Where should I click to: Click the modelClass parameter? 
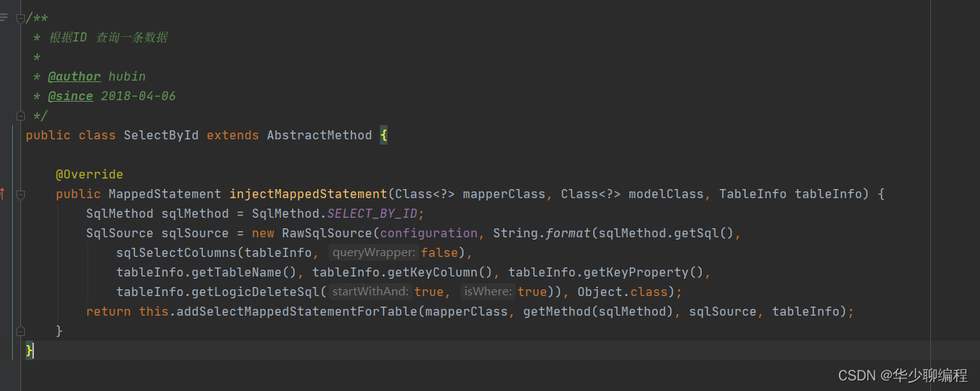tap(666, 194)
